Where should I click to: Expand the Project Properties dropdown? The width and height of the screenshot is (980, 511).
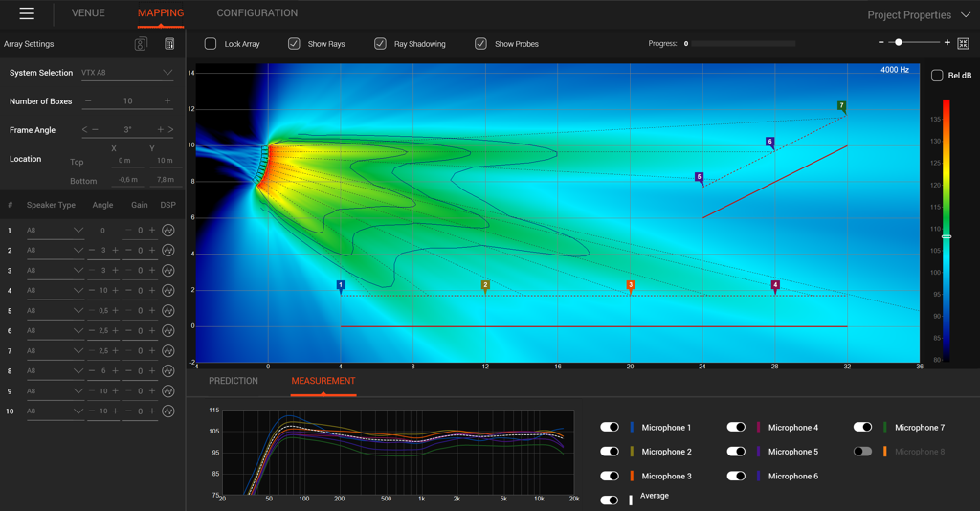(x=965, y=15)
